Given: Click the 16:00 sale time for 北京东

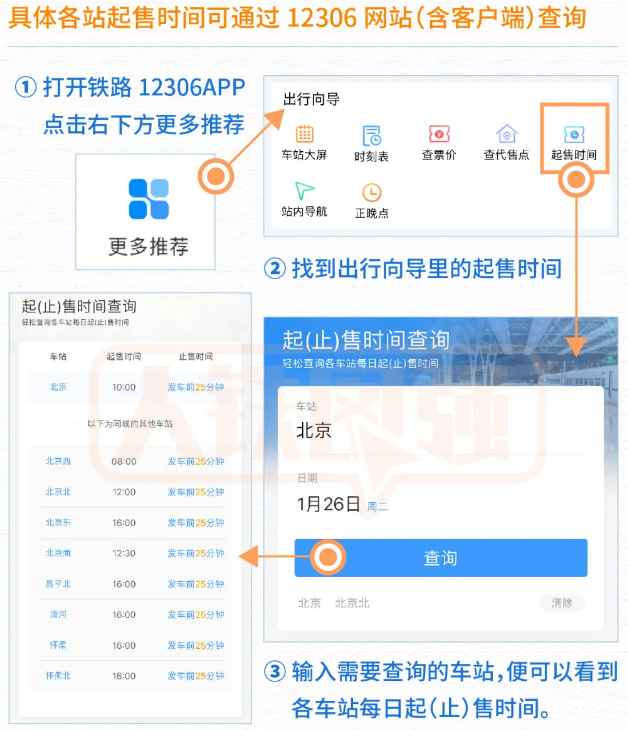Looking at the screenshot, I should pos(124,523).
